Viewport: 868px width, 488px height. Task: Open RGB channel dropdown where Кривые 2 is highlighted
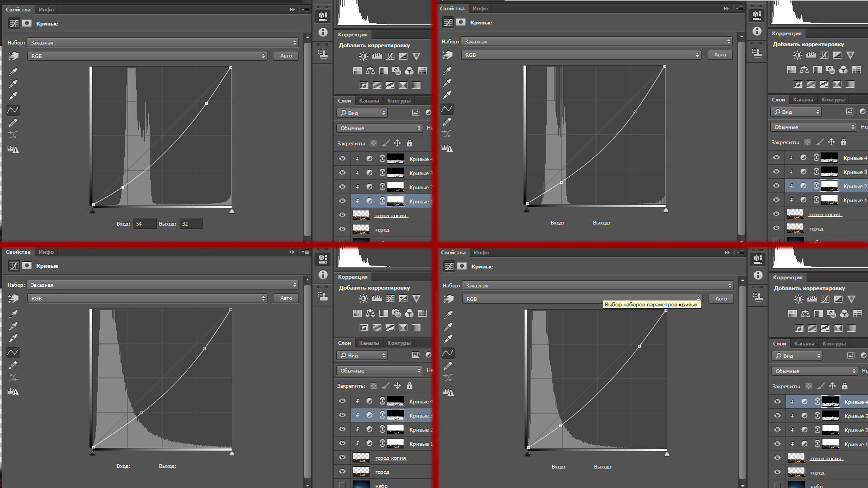pos(581,55)
